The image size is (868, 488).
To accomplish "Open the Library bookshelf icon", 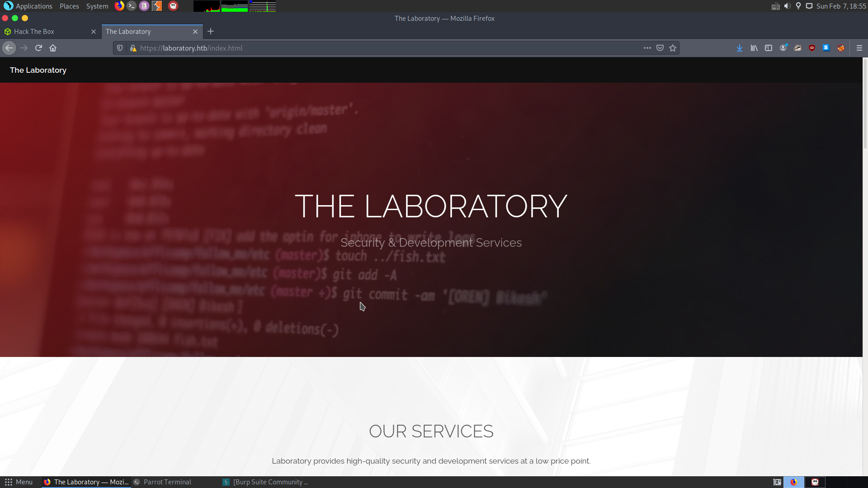I will [x=754, y=48].
